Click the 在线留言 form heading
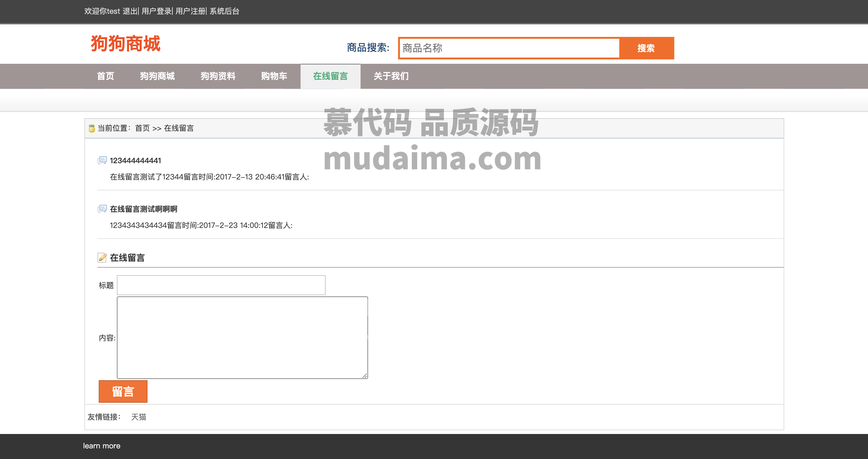 (x=127, y=258)
